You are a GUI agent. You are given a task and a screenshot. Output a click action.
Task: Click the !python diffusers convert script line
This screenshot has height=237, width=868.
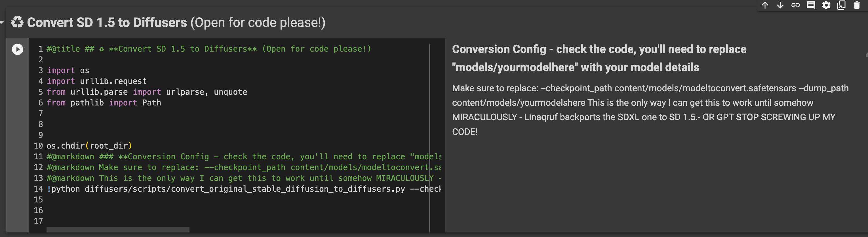pos(244,189)
